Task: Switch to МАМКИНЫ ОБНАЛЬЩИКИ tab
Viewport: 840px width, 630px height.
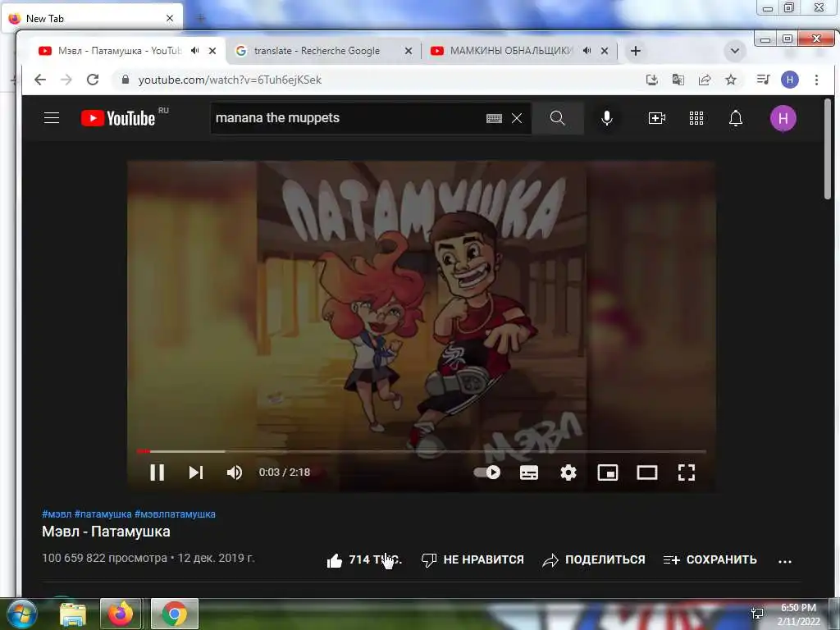Action: click(x=512, y=51)
